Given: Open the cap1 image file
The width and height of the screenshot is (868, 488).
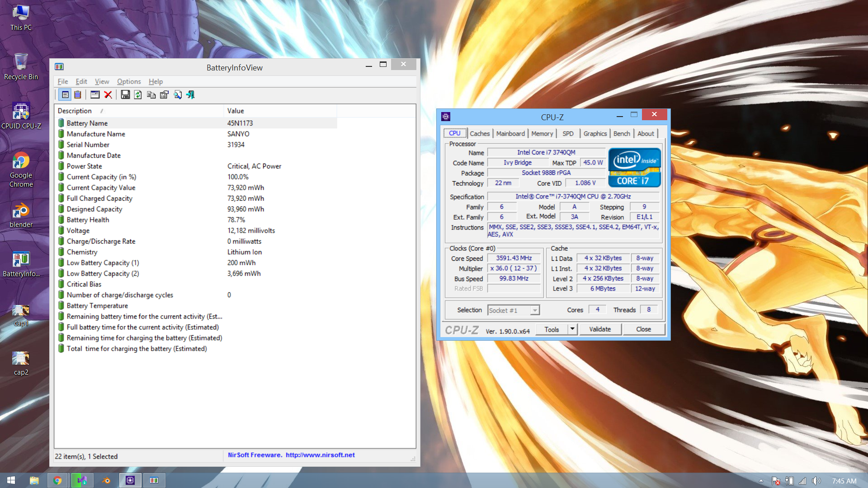Looking at the screenshot, I should [x=21, y=315].
